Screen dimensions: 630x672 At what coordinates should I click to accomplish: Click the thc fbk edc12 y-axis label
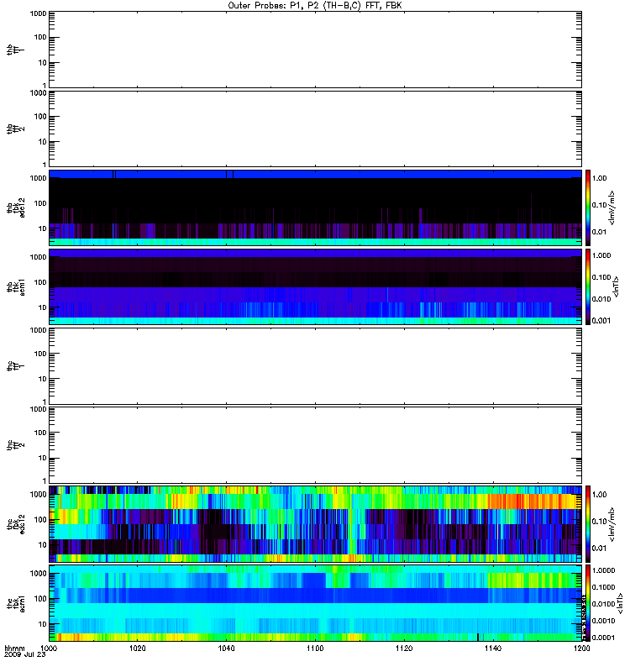click(x=15, y=523)
